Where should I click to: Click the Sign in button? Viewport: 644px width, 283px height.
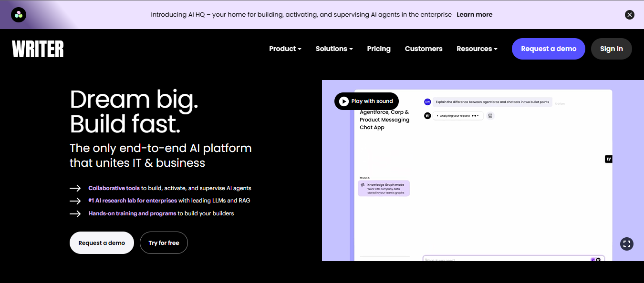[x=612, y=49]
